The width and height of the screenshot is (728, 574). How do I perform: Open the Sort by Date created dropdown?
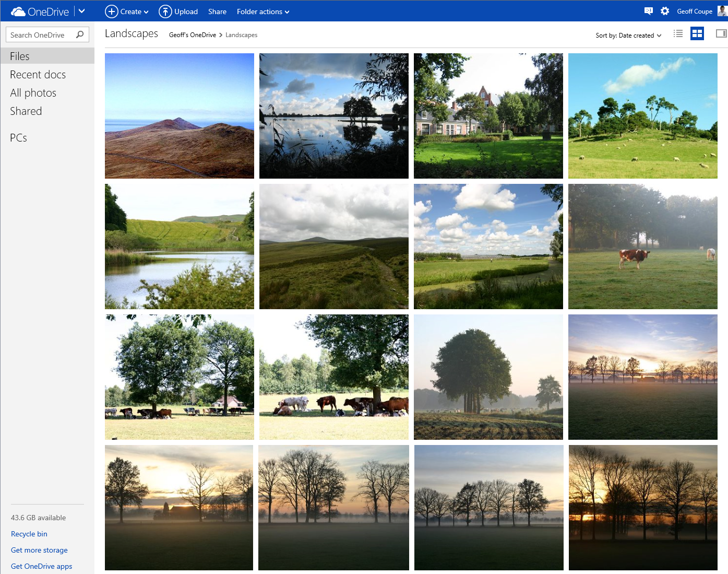[628, 36]
